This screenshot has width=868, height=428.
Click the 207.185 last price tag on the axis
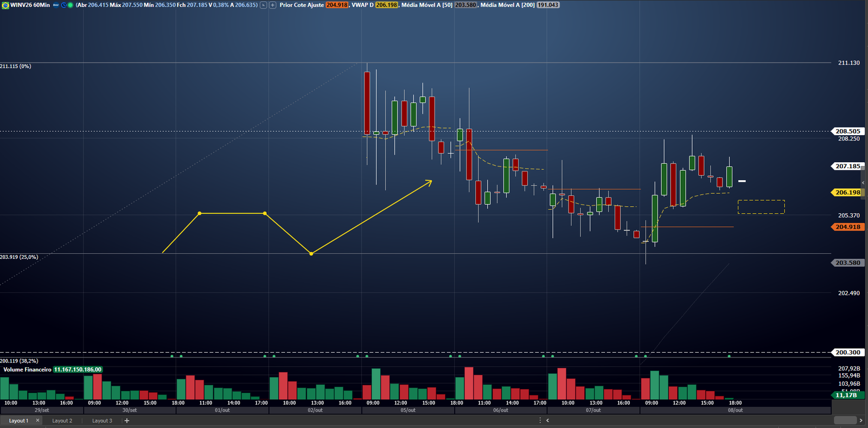pyautogui.click(x=847, y=166)
